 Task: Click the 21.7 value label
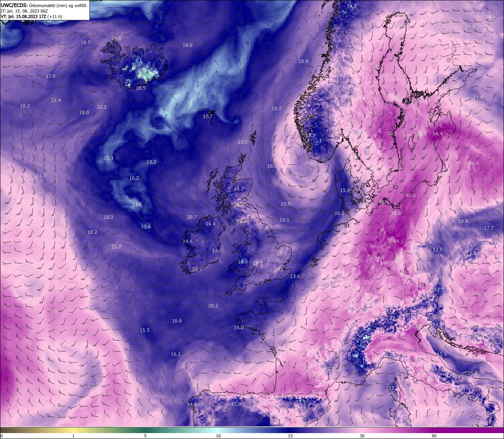[197, 270]
